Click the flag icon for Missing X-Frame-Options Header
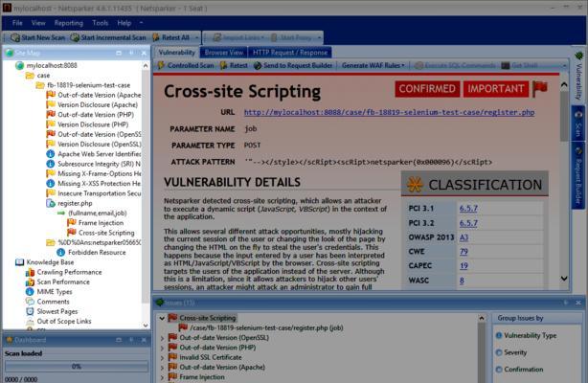Viewport: 588px width, 383px height. pyautogui.click(x=51, y=173)
